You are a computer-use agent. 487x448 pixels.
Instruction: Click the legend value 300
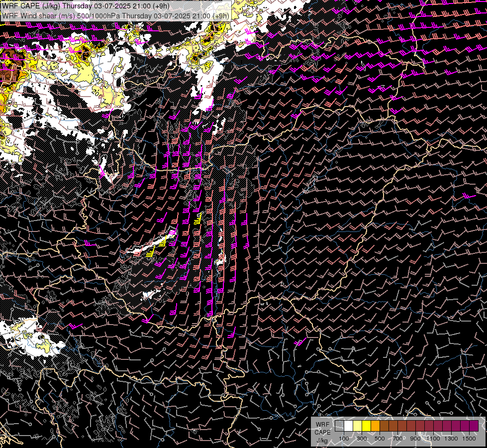[362, 439]
